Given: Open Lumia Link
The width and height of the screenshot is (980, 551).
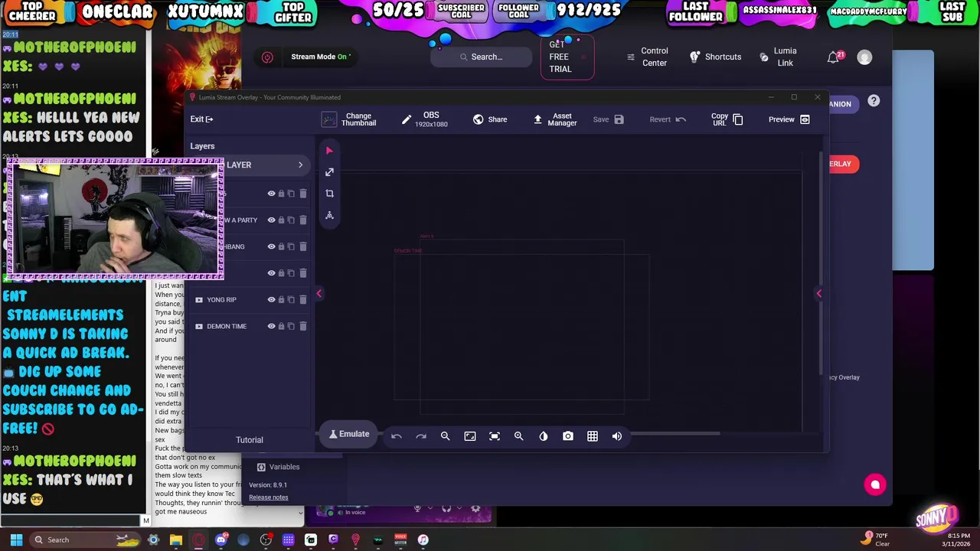Looking at the screenshot, I should [x=778, y=57].
